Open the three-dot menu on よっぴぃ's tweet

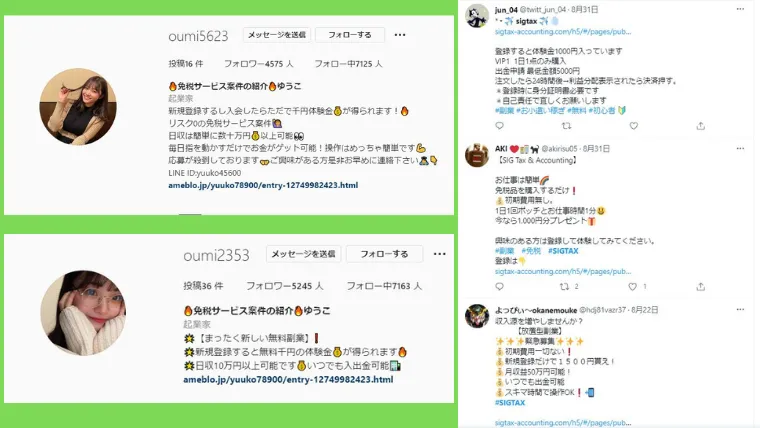[740, 309]
